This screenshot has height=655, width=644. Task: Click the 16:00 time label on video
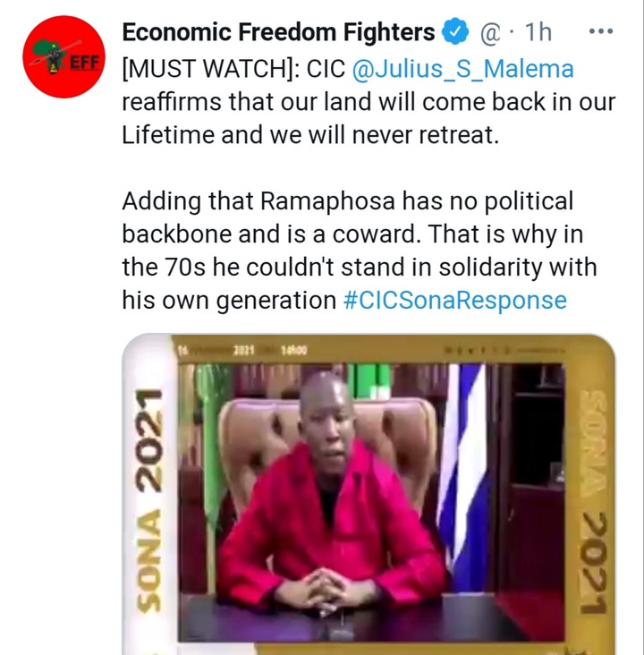click(x=294, y=350)
